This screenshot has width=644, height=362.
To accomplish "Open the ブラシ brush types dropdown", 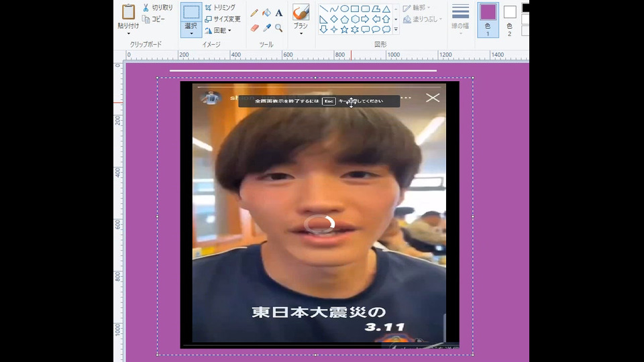I will point(301,34).
